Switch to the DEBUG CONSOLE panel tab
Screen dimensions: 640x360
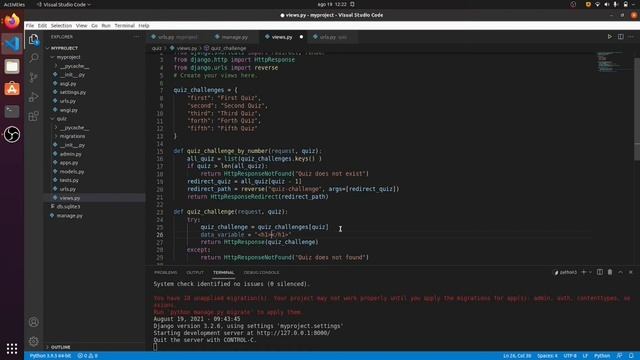click(261, 272)
